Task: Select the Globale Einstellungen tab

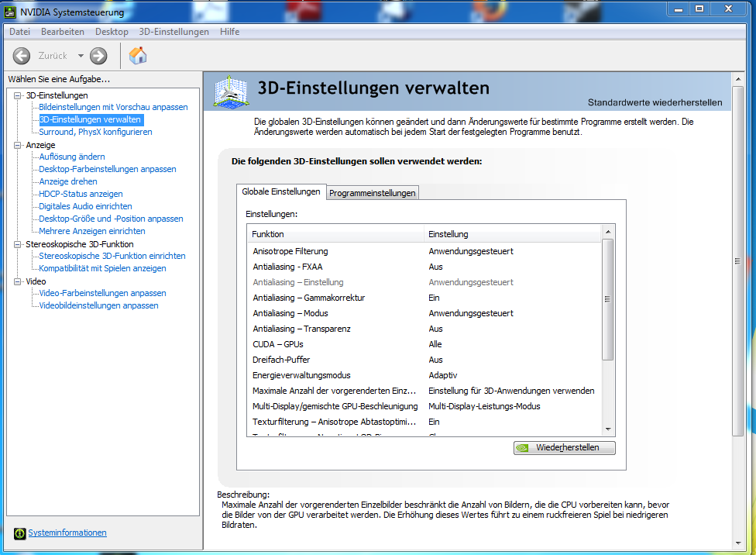Action: [x=281, y=191]
